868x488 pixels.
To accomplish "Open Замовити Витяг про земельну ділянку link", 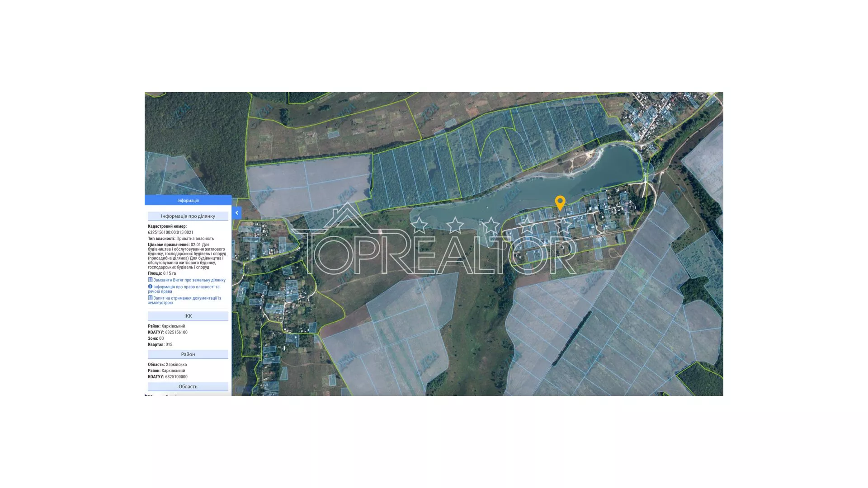I will (x=189, y=280).
